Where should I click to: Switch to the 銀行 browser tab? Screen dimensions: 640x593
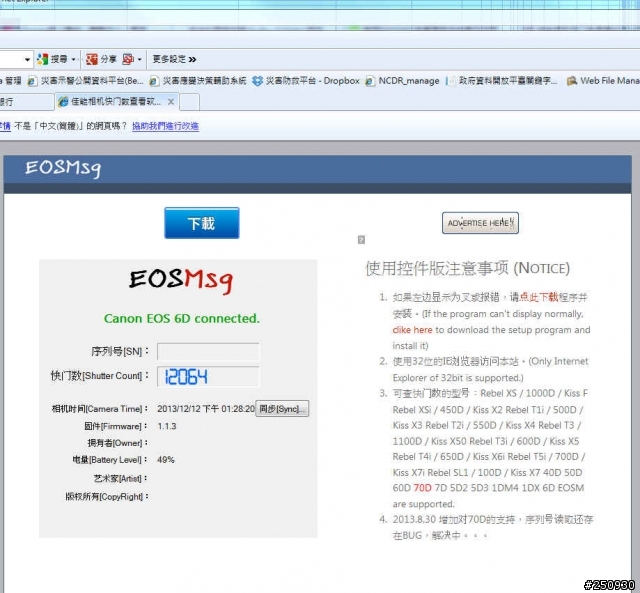coord(25,102)
